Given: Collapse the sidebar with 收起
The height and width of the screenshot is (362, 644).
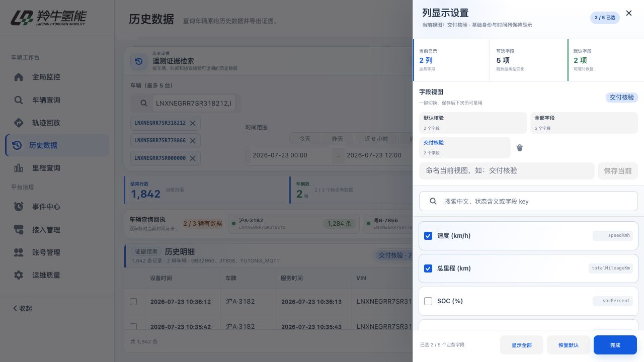Looking at the screenshot, I should tap(23, 308).
